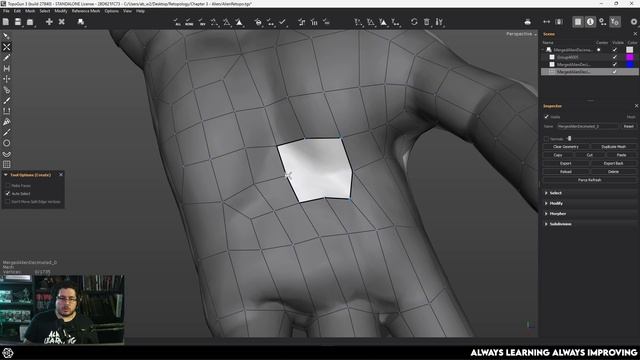Click the Save floppy-disk icon in top toolbar
Viewport: 640px width, 360px height.
click(18, 22)
